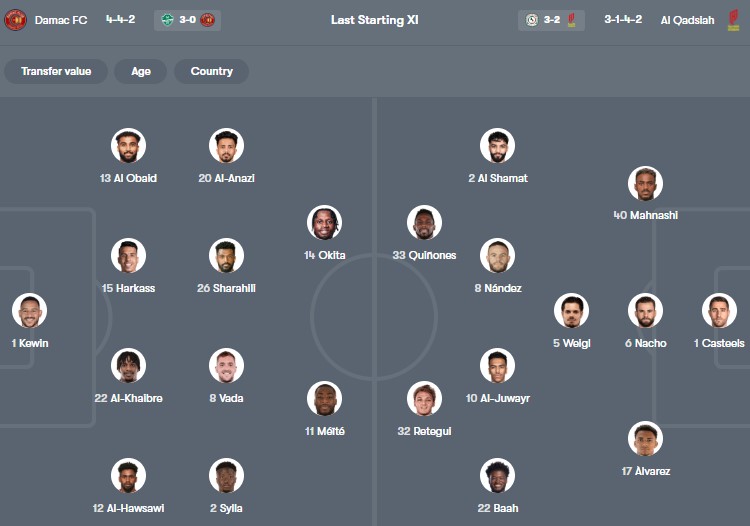
Task: Click Quiñones' player photo
Action: [424, 223]
